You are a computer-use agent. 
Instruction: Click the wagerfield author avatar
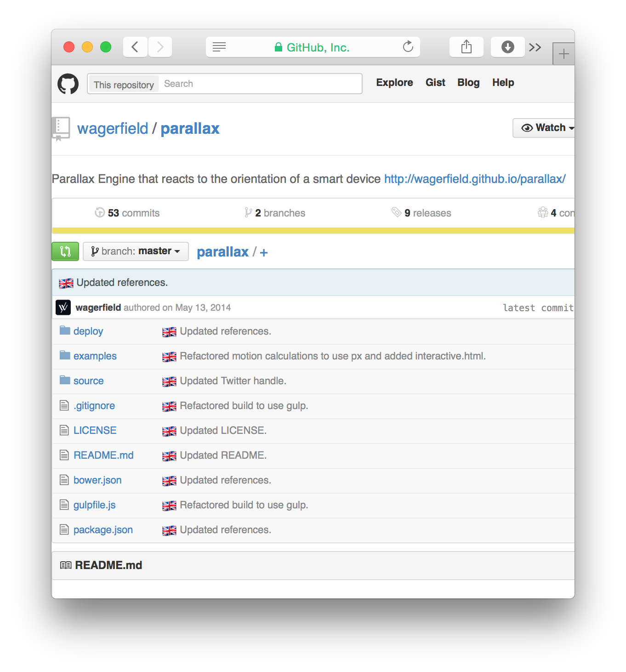pos(63,308)
